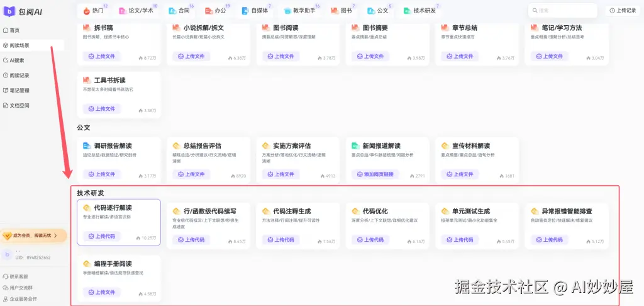Screen dimensions: 644x306
Task: Click the 实施方案评估 card icon
Action: tap(266, 146)
